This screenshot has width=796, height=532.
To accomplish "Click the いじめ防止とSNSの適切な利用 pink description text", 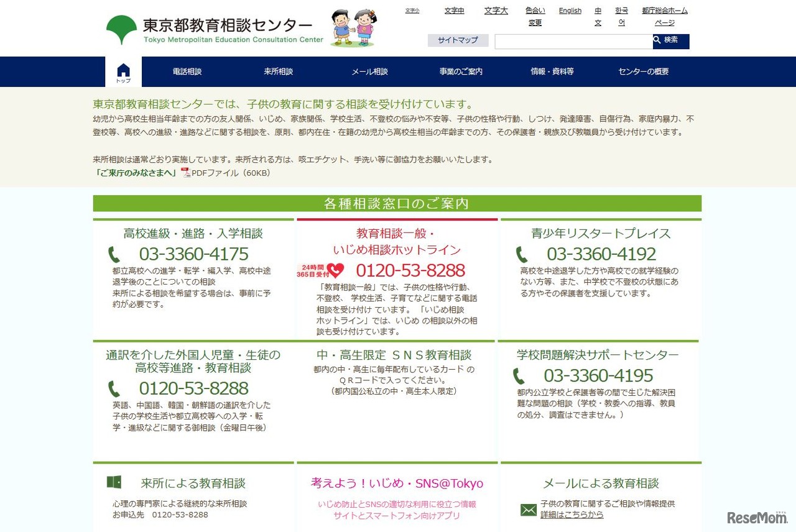I will (397, 510).
